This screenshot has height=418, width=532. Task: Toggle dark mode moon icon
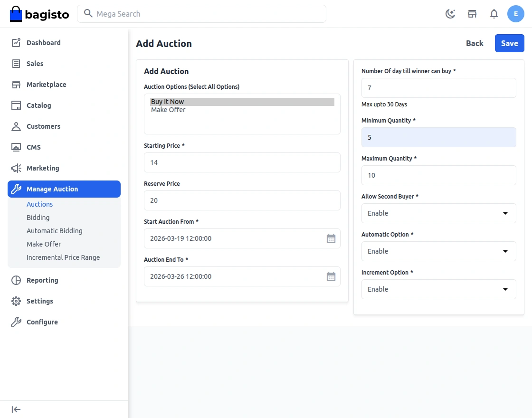pyautogui.click(x=450, y=14)
